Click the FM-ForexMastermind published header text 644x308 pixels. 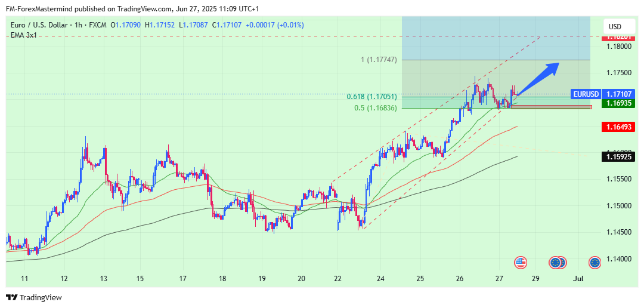tap(132, 8)
